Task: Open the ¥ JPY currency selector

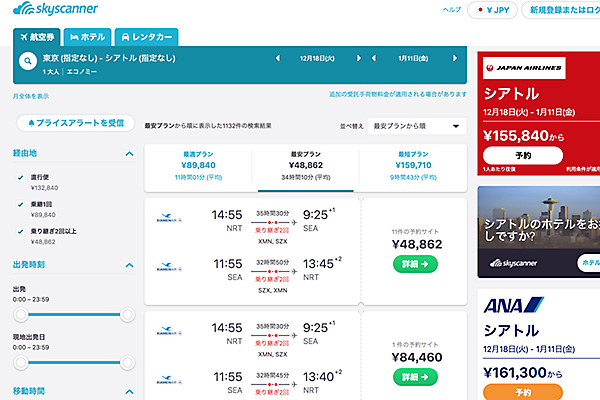Action: tap(492, 10)
